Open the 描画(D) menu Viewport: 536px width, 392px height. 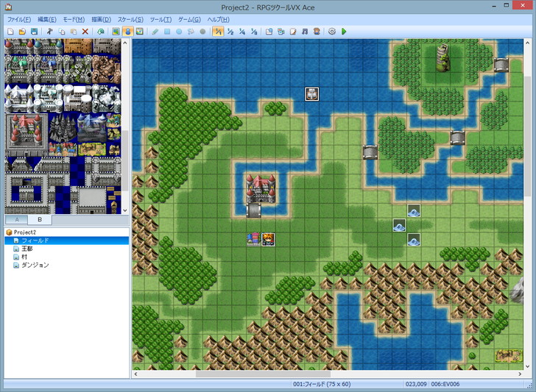(x=101, y=19)
